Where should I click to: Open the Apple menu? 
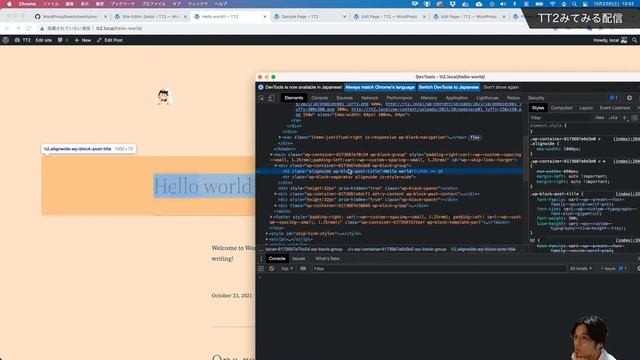click(9, 4)
